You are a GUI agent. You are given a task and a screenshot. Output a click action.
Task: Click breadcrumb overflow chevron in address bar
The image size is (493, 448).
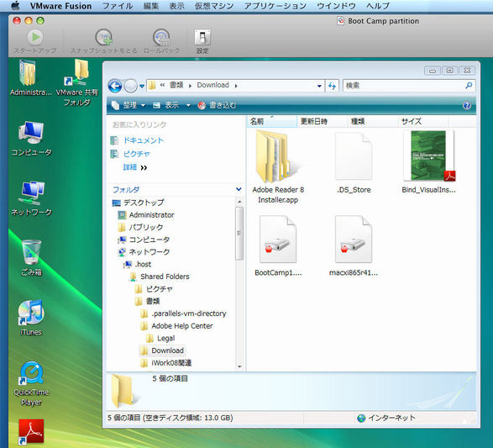pos(162,85)
